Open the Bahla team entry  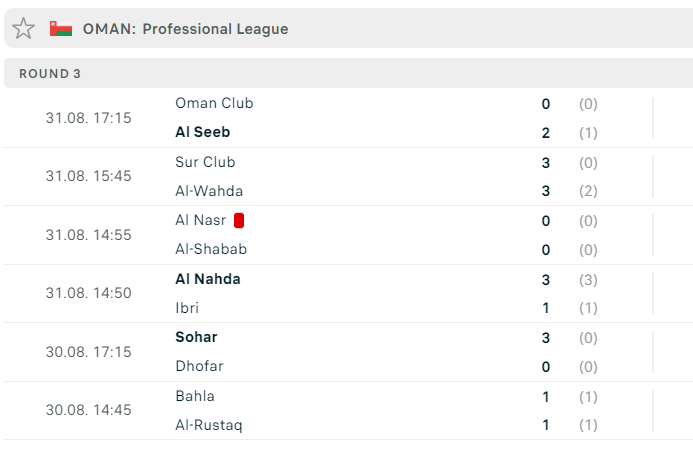tap(195, 396)
